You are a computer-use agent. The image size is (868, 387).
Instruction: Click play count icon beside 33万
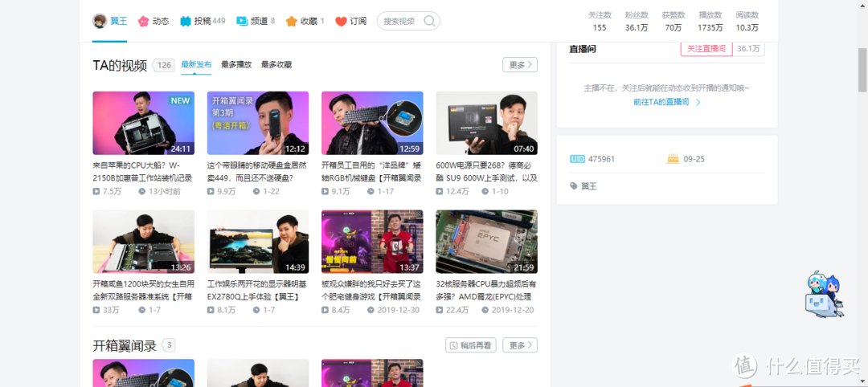(96, 310)
